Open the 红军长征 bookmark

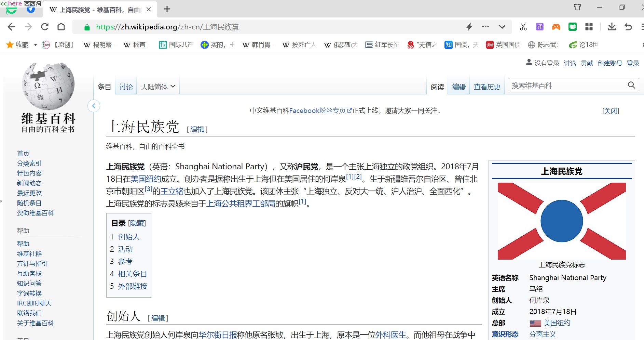point(382,45)
